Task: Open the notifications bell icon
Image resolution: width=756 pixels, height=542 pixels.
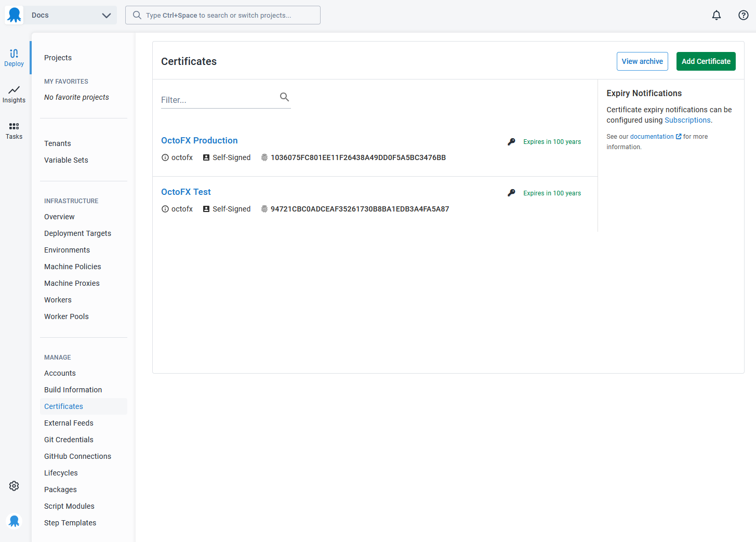Action: (x=716, y=15)
